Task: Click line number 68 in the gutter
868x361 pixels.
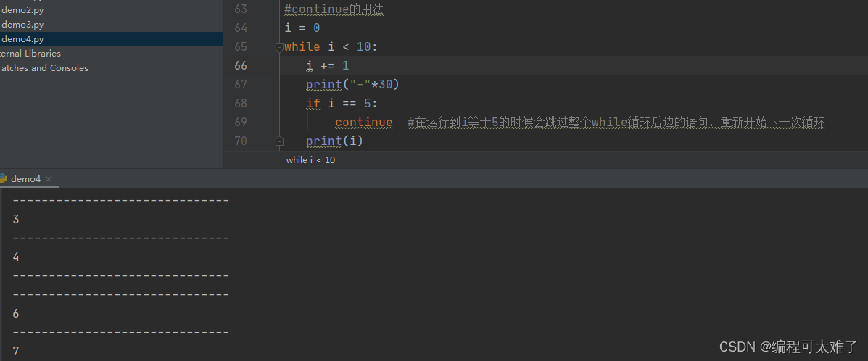Action: click(x=241, y=103)
